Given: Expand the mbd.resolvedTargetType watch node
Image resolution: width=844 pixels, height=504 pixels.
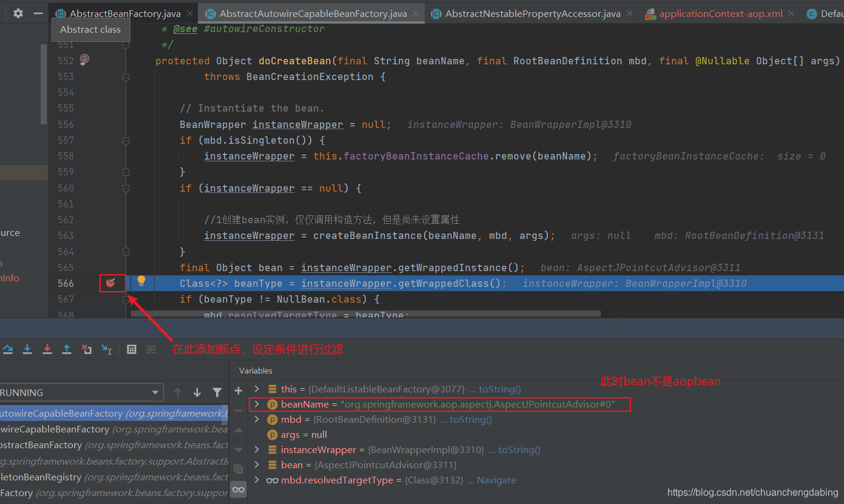Looking at the screenshot, I should [x=257, y=480].
